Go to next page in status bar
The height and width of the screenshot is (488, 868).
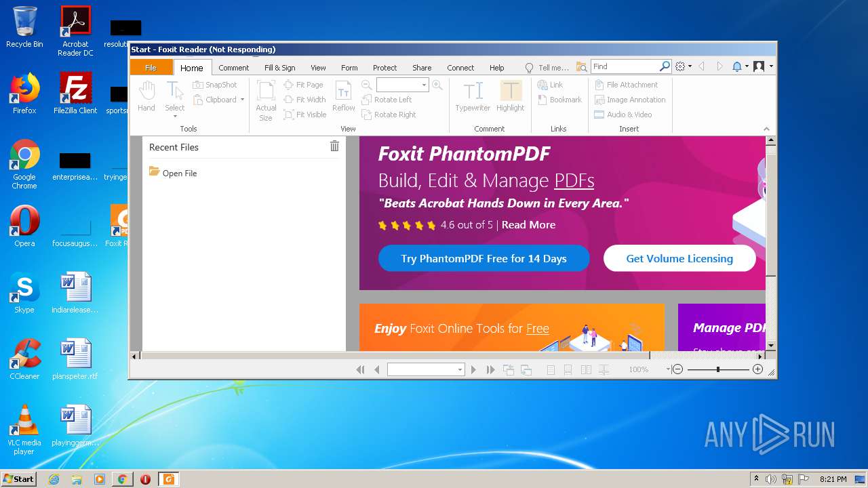coord(473,369)
